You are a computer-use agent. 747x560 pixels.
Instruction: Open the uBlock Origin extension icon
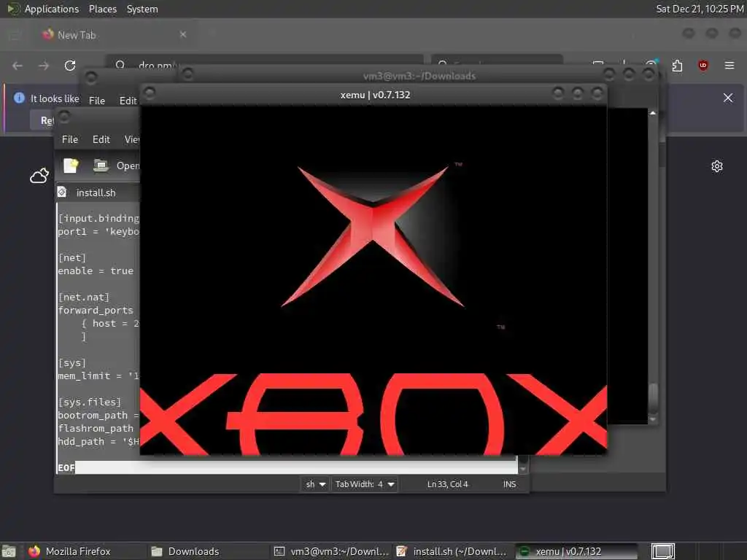tap(703, 65)
